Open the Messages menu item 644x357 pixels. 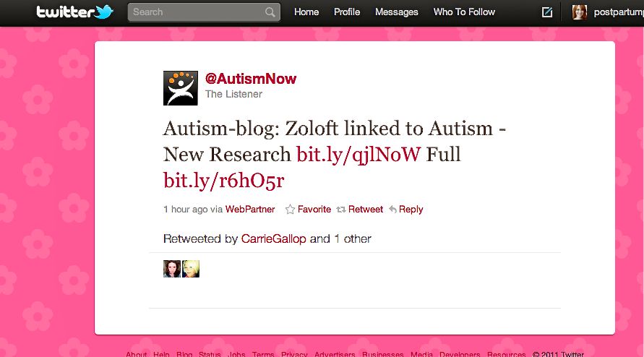[x=396, y=12]
